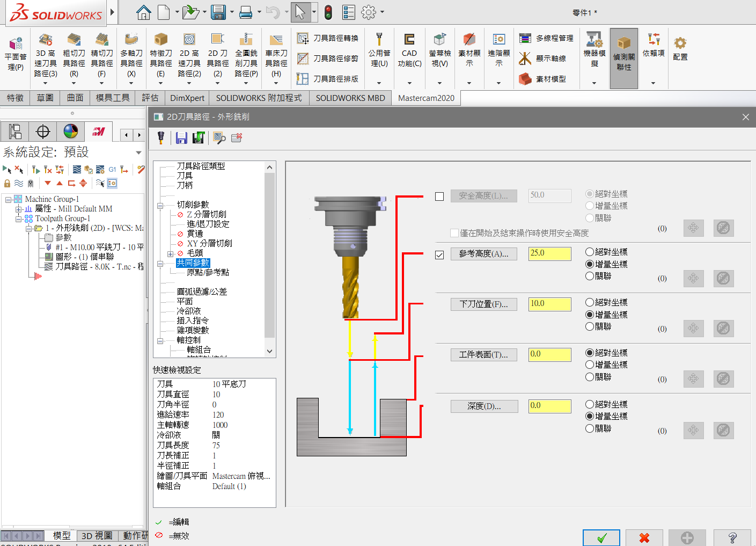Click the SolidWorks Home icon
Image resolution: width=756 pixels, height=546 pixels.
(x=144, y=12)
